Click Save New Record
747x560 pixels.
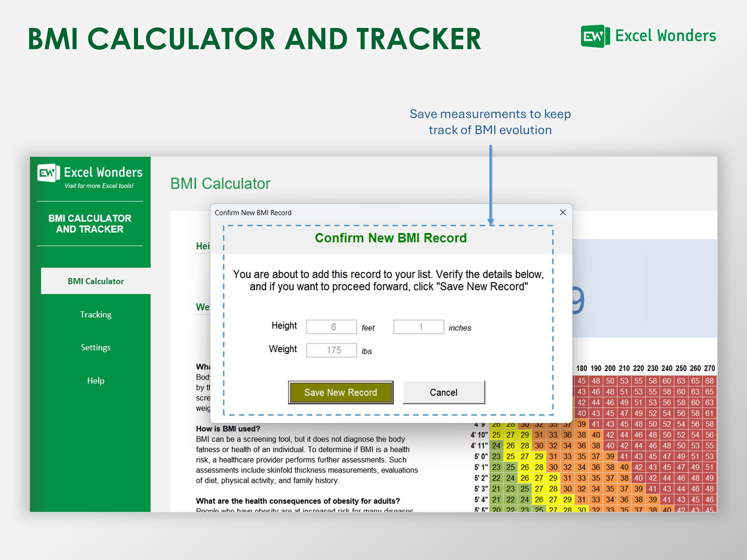coord(340,392)
